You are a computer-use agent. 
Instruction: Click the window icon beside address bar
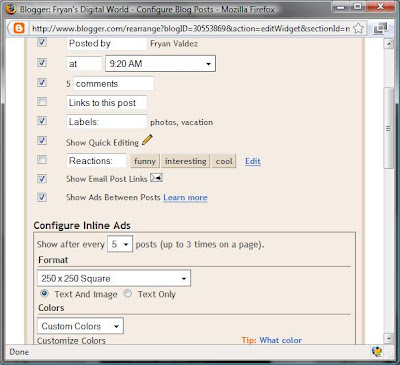click(380, 28)
